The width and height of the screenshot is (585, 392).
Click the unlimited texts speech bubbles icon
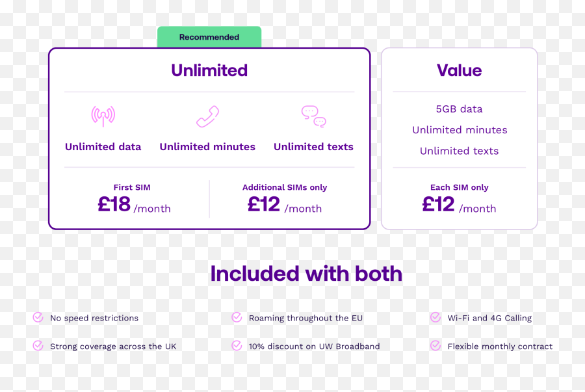314,116
